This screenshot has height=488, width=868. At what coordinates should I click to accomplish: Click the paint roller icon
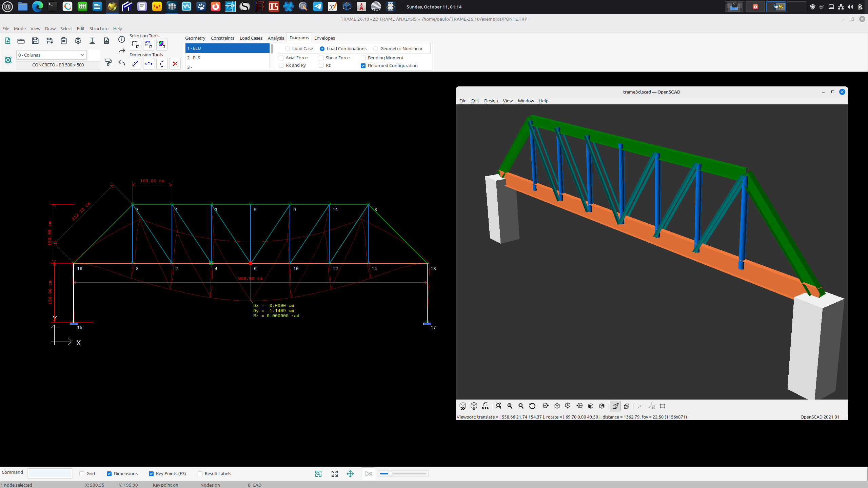(108, 62)
